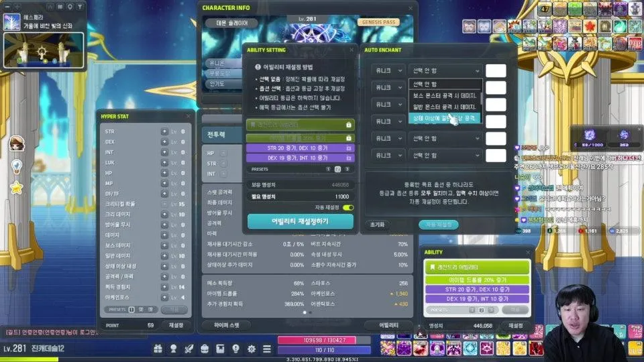Viewport: 644px width, 362px height.
Task: Open the lightbulb icon in the bottom bar
Action: pyautogui.click(x=235, y=349)
